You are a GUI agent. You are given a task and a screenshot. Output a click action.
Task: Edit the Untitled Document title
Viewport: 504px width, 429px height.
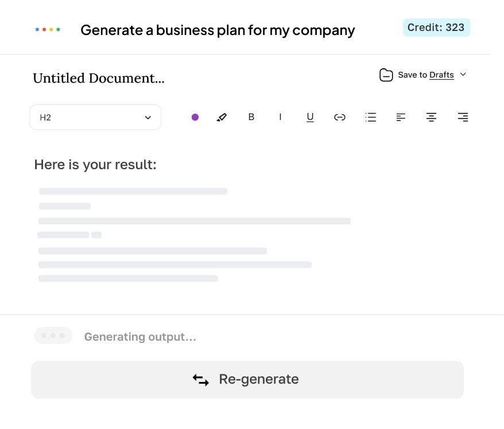coord(99,79)
